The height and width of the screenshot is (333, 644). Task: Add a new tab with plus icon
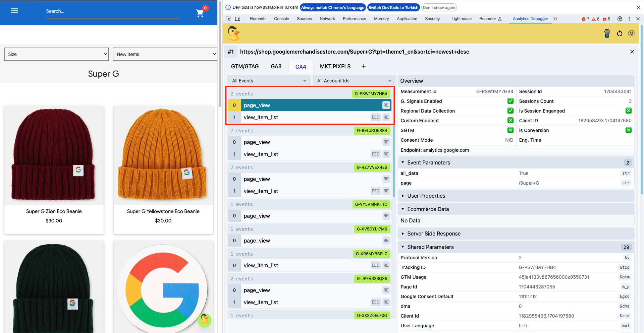pos(363,66)
